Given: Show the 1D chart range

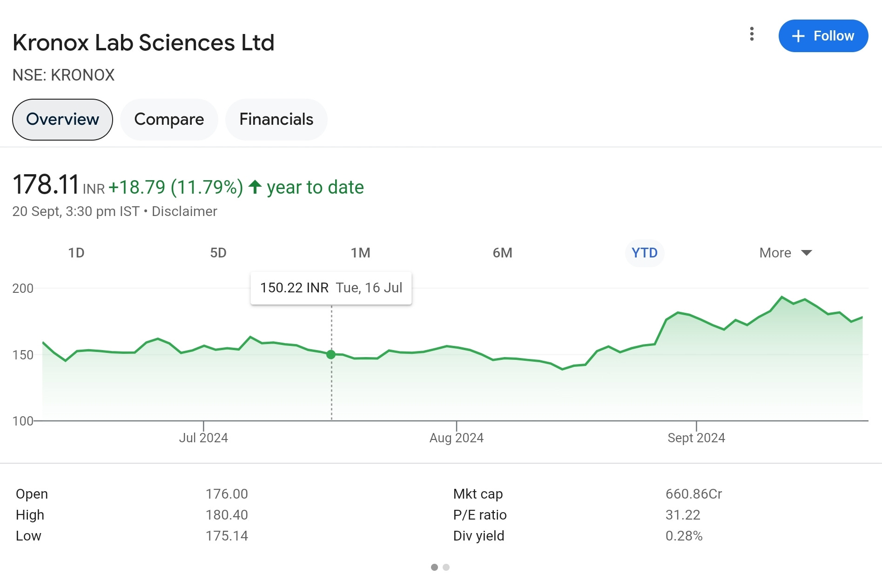Looking at the screenshot, I should (76, 253).
